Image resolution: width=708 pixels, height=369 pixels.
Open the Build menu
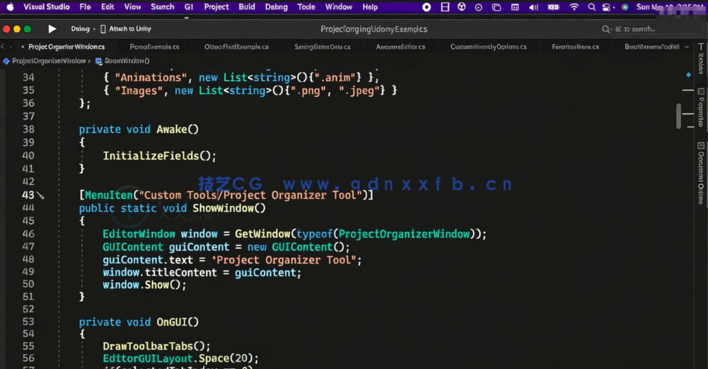coord(247,7)
